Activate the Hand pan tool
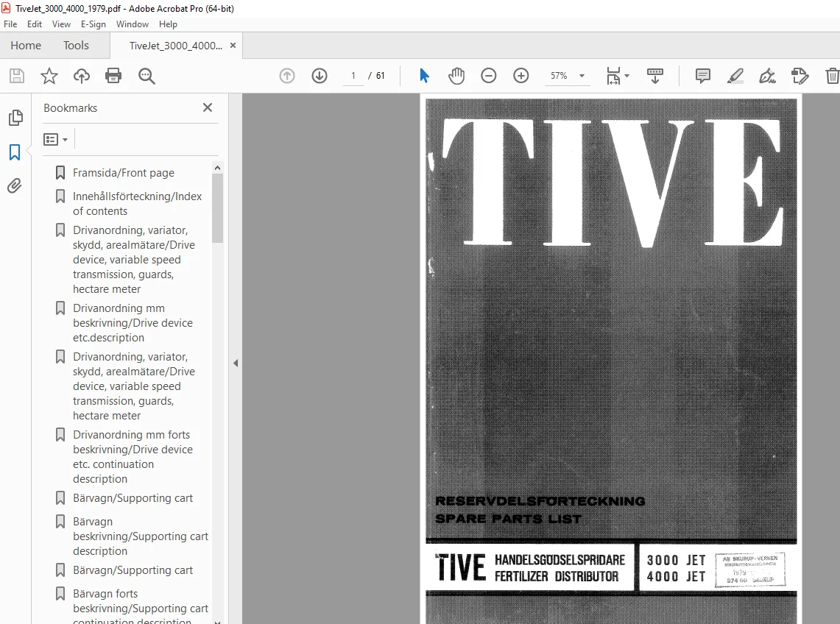Viewport: 840px width, 624px height. coord(456,76)
